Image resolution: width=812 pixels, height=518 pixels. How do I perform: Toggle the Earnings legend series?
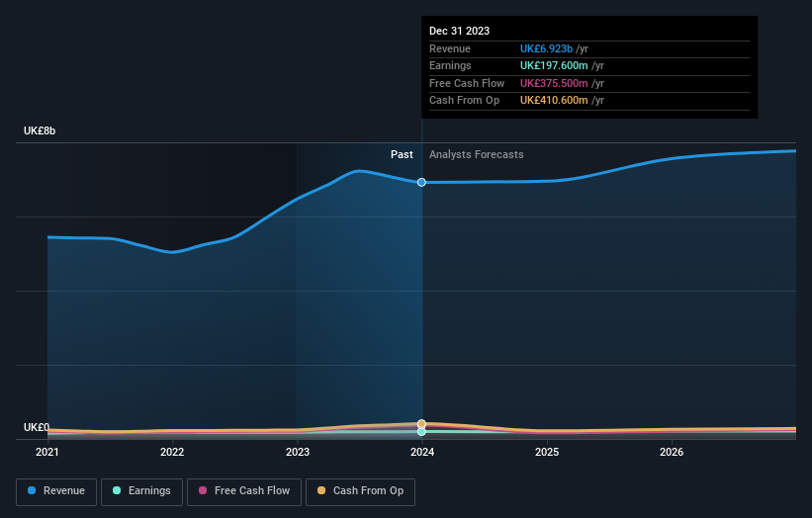point(141,491)
